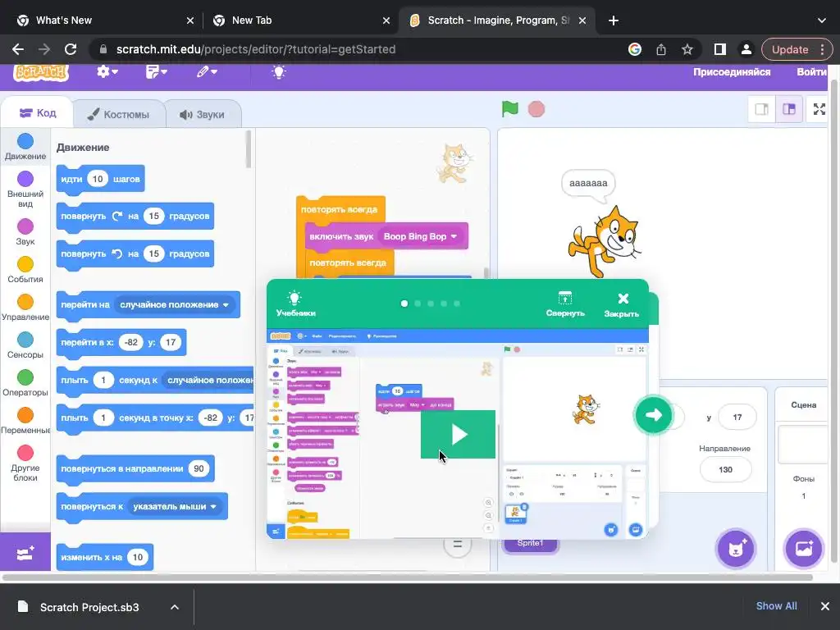Viewport: 840px width, 630px height.
Task: Click the address bar URL
Action: pos(256,49)
